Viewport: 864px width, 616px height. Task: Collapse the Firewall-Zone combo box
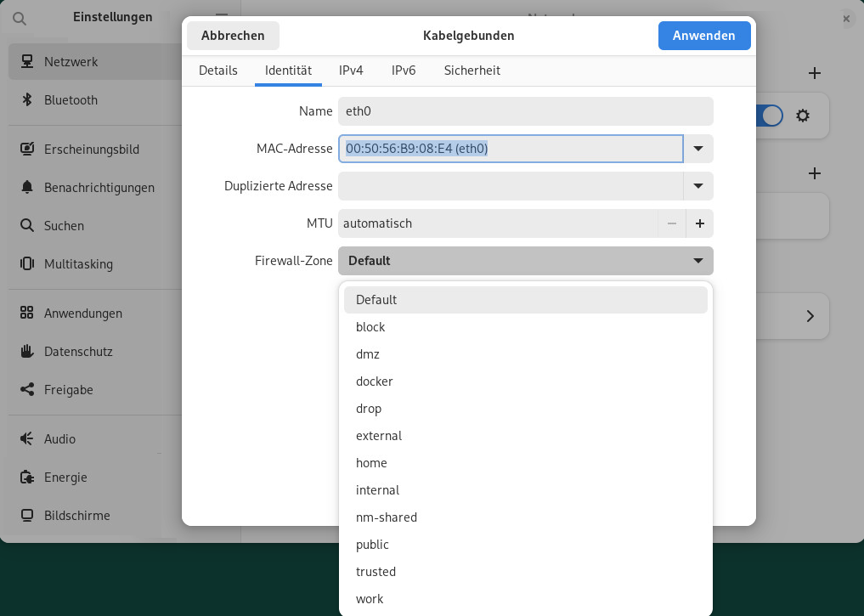coord(525,261)
